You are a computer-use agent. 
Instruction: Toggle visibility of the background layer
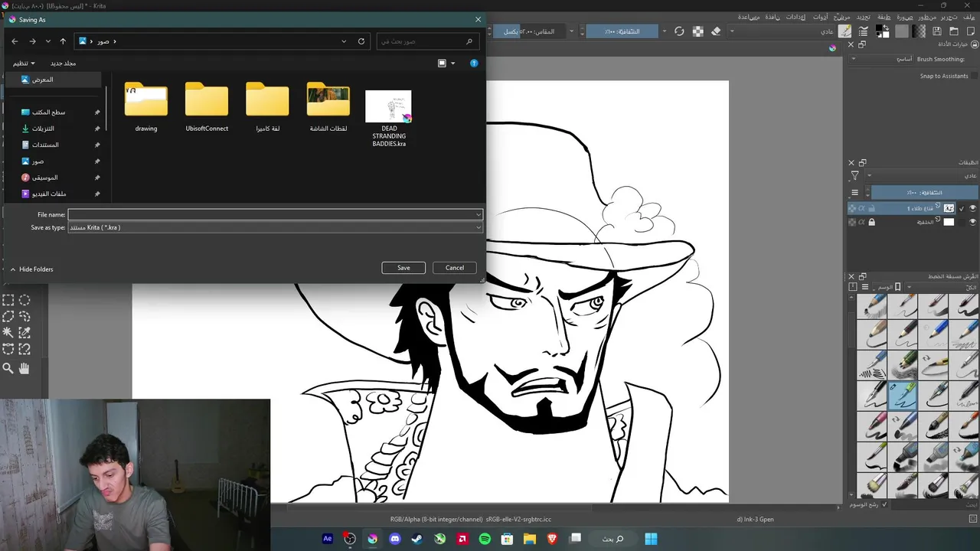point(973,222)
